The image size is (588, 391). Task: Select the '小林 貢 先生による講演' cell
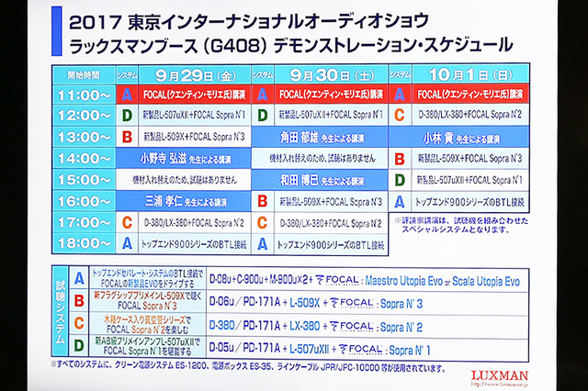point(459,138)
